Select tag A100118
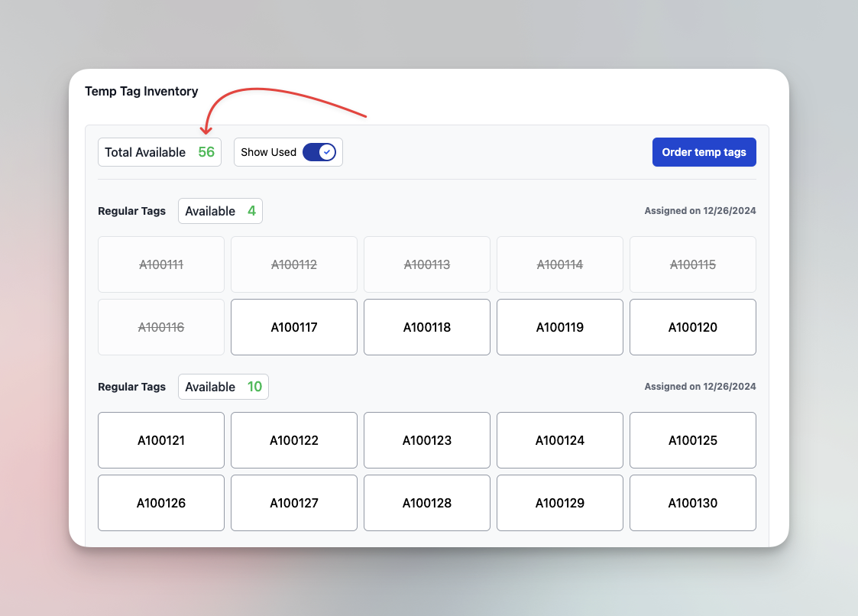This screenshot has height=616, width=858. click(426, 327)
